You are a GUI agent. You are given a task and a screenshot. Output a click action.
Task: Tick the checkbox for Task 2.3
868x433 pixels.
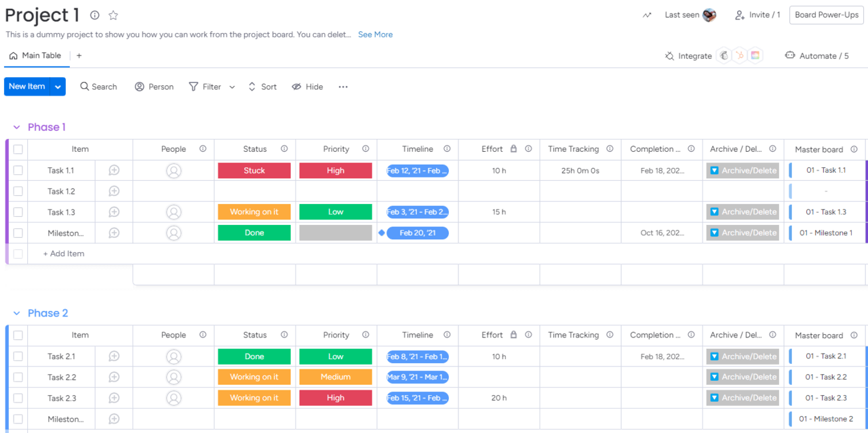tap(18, 398)
